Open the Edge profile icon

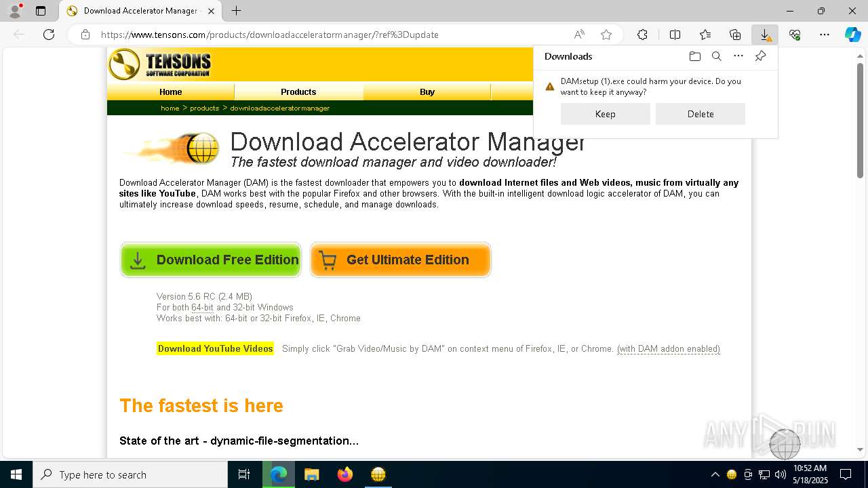point(15,11)
